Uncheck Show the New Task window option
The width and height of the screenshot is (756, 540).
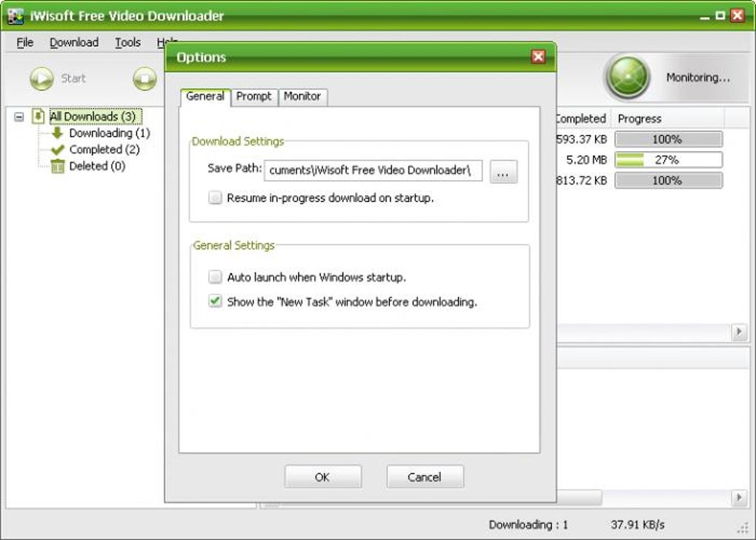[215, 301]
